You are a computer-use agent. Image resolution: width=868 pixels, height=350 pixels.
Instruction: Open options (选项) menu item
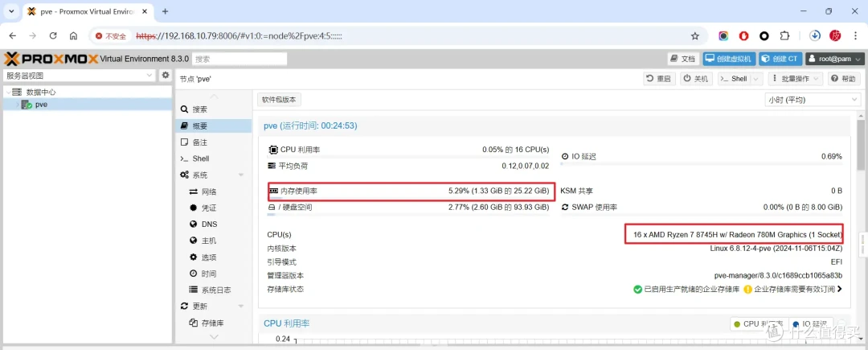214,257
